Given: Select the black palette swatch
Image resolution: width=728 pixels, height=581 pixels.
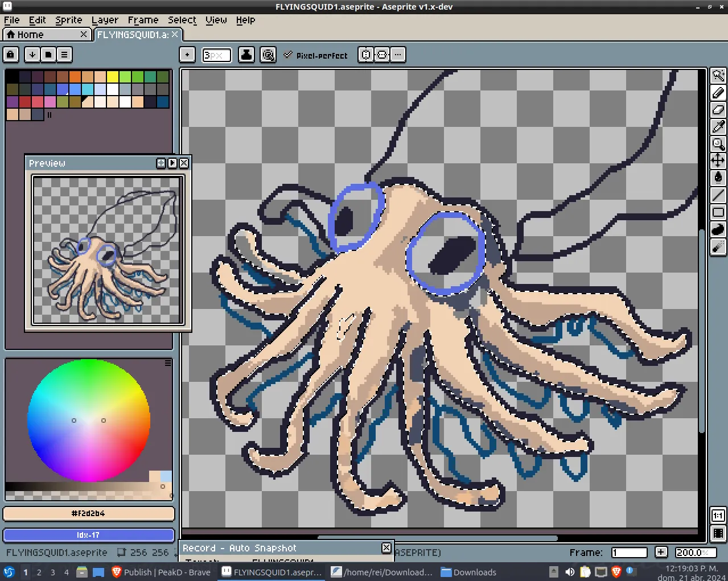Looking at the screenshot, I should point(13,77).
